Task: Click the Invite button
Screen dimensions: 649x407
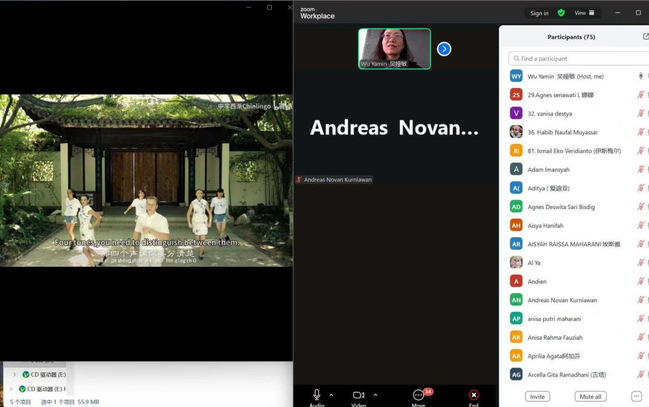Action: point(538,396)
